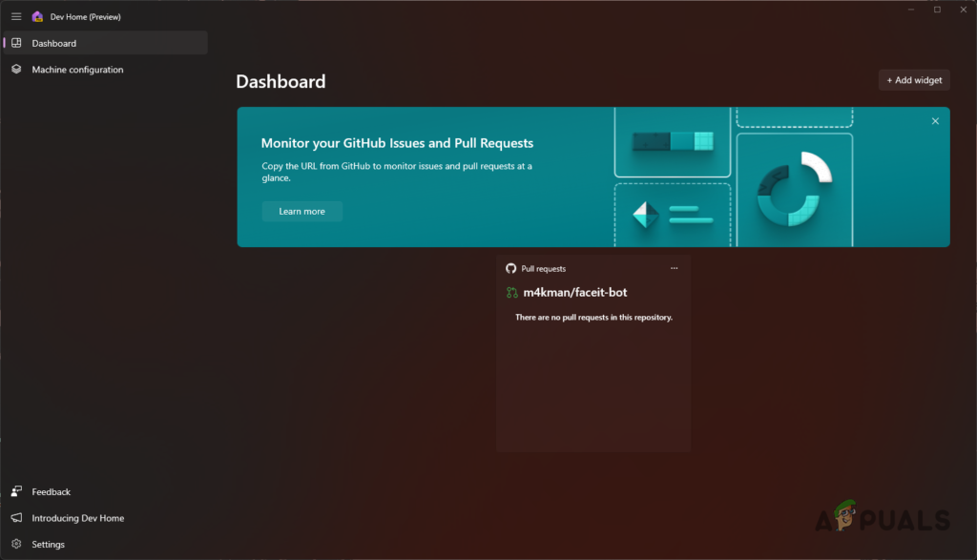
Task: Click the green pull request icon beside repository name
Action: click(x=512, y=292)
